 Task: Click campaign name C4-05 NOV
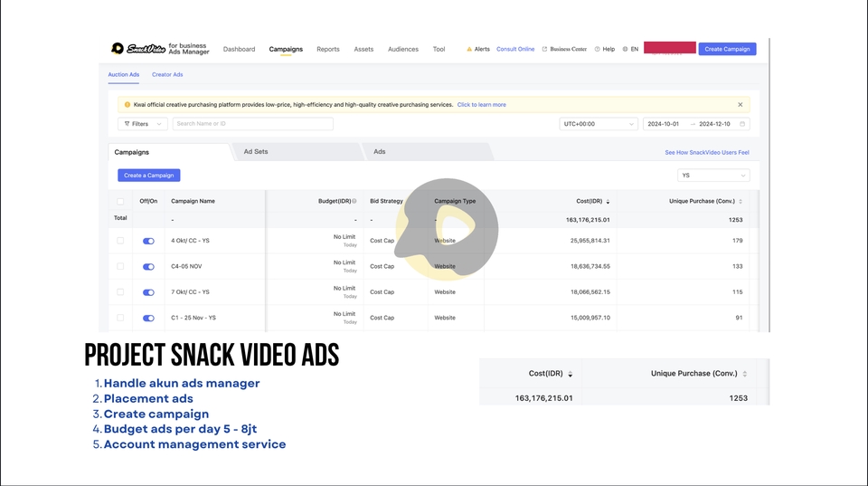pos(186,267)
